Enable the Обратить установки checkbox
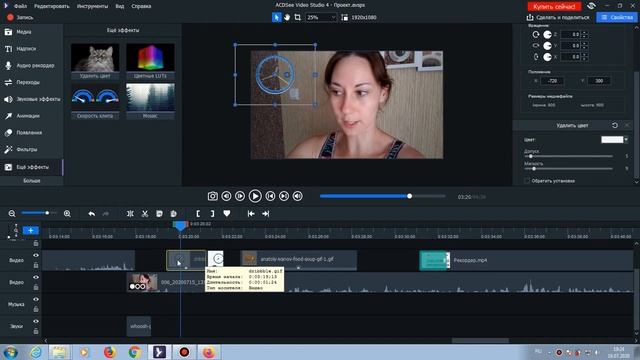The width and height of the screenshot is (640, 360). pyautogui.click(x=527, y=180)
